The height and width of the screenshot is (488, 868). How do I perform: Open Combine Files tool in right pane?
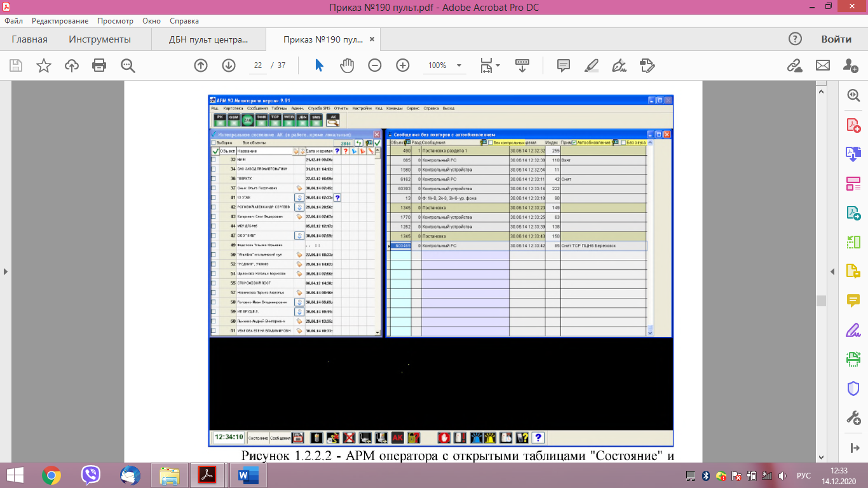[853, 154]
